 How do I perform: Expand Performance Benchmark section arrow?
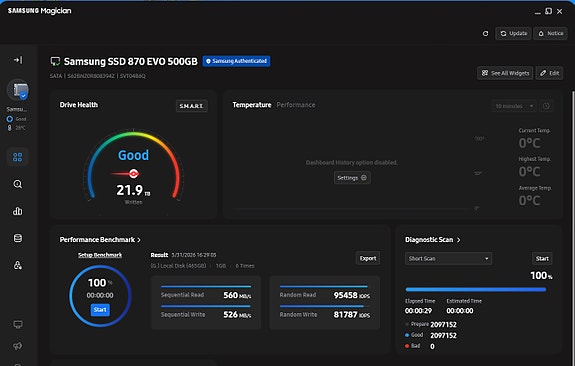point(139,240)
